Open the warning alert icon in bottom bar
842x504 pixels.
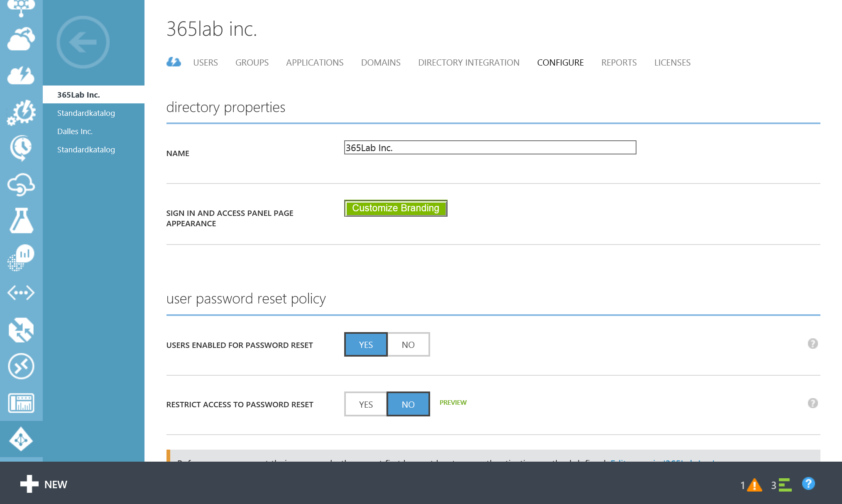(754, 485)
